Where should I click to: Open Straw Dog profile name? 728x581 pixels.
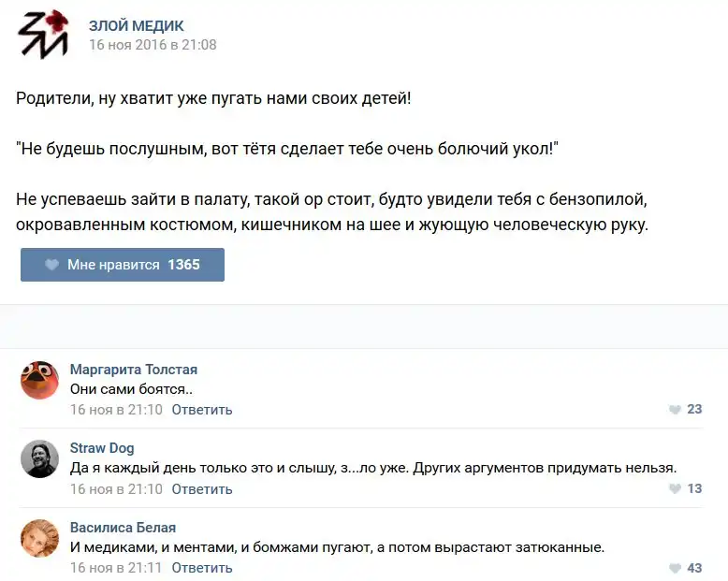[x=102, y=448]
